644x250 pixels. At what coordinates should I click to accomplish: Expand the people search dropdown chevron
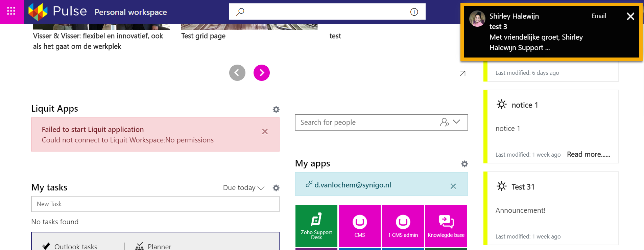click(x=456, y=122)
